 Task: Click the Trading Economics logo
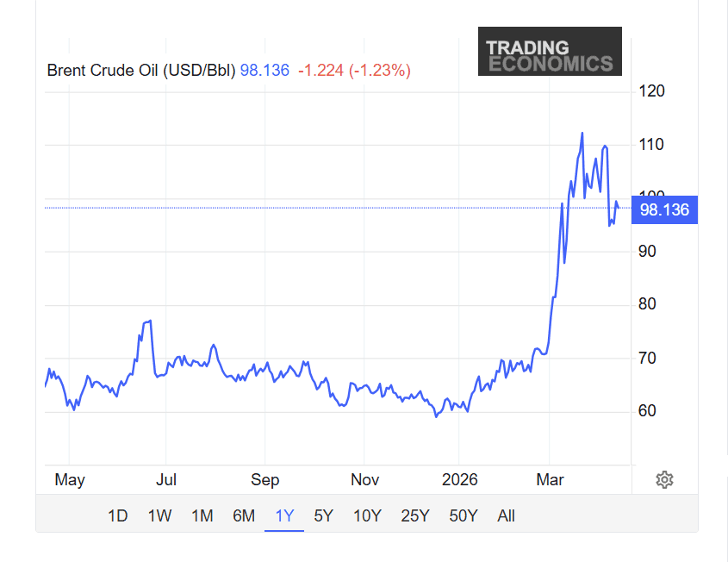550,51
